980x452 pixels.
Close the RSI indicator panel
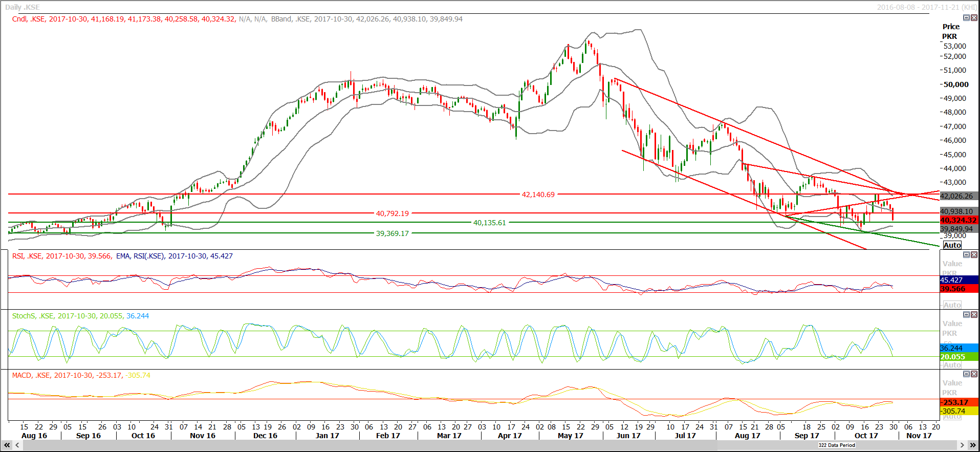coord(973,255)
